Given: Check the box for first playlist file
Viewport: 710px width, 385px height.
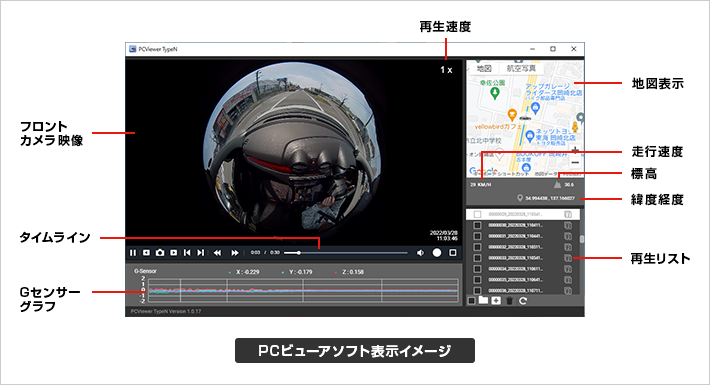Looking at the screenshot, I should click(x=477, y=214).
